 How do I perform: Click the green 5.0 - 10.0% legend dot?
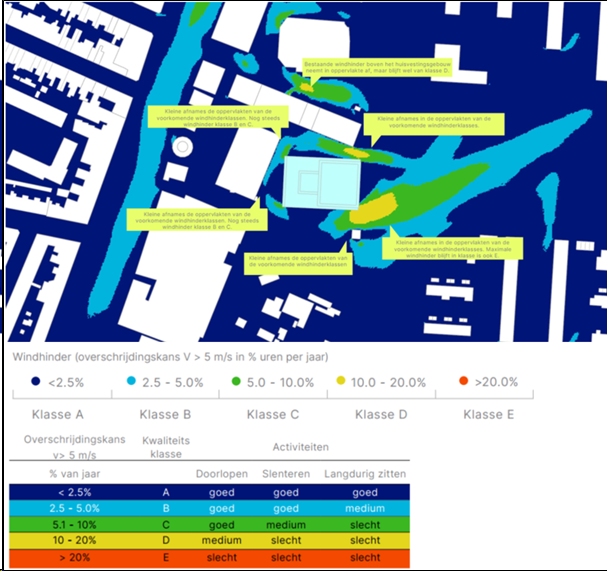(x=236, y=381)
